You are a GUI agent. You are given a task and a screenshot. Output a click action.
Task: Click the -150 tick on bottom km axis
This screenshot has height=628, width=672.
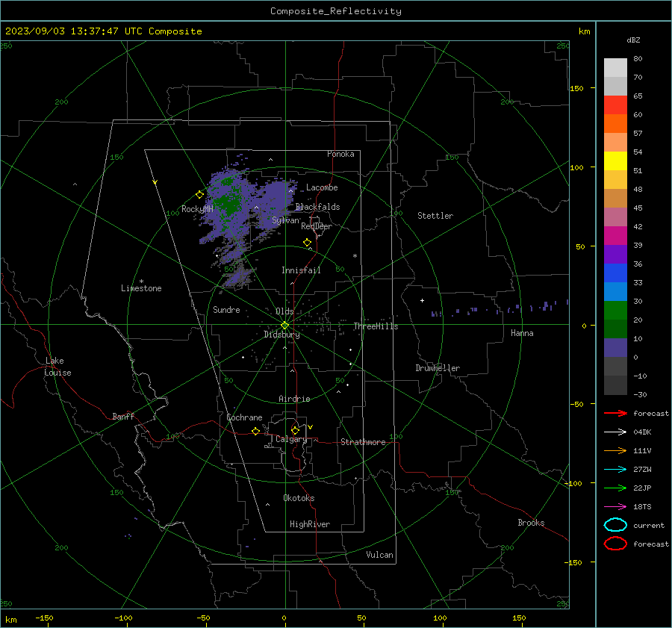click(44, 618)
